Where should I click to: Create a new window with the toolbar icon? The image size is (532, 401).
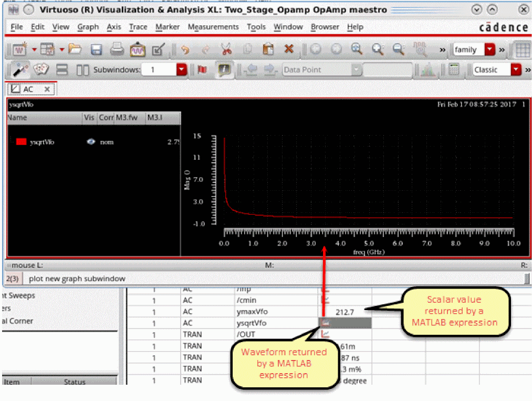point(19,49)
